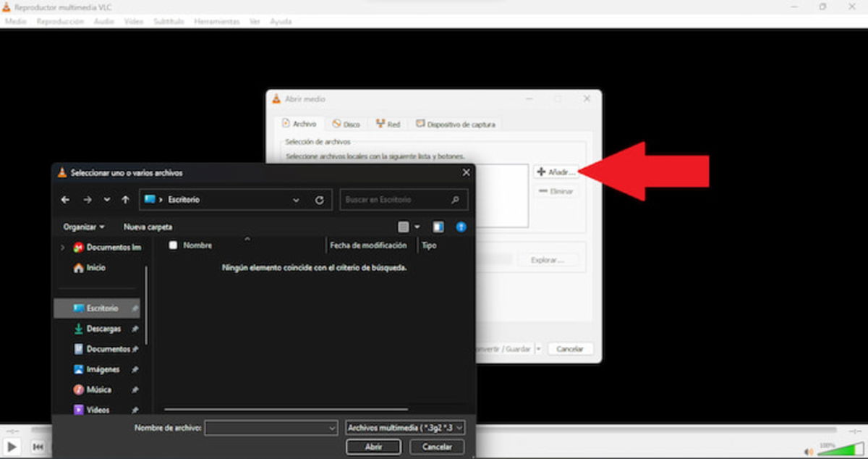Image resolution: width=868 pixels, height=459 pixels.
Task: Click the search magnifier icon
Action: coord(455,200)
